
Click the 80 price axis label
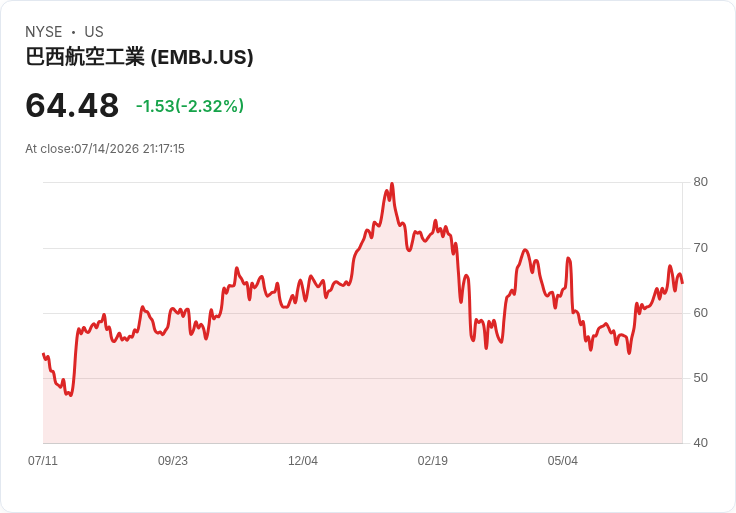(700, 182)
